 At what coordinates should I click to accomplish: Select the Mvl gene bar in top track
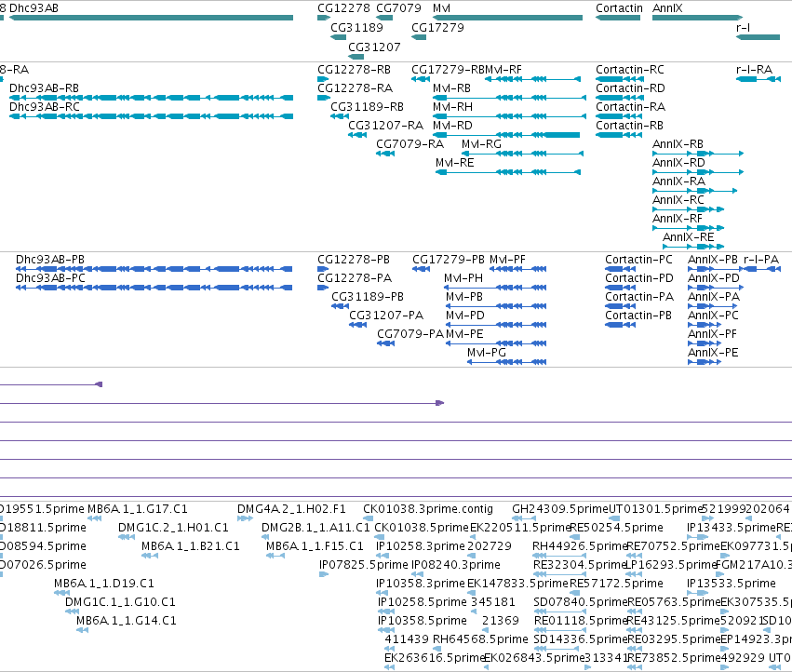pos(507,18)
